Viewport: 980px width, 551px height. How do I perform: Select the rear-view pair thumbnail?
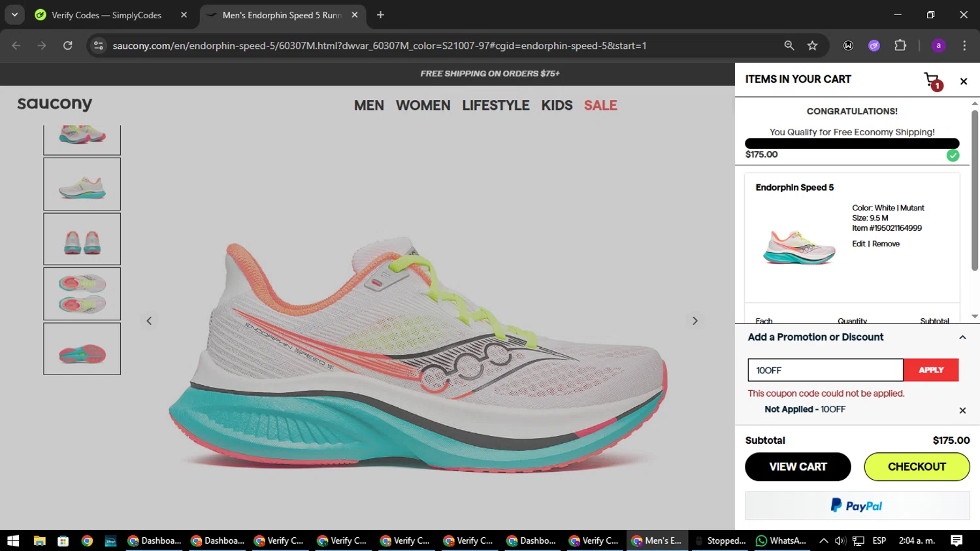[x=82, y=239]
